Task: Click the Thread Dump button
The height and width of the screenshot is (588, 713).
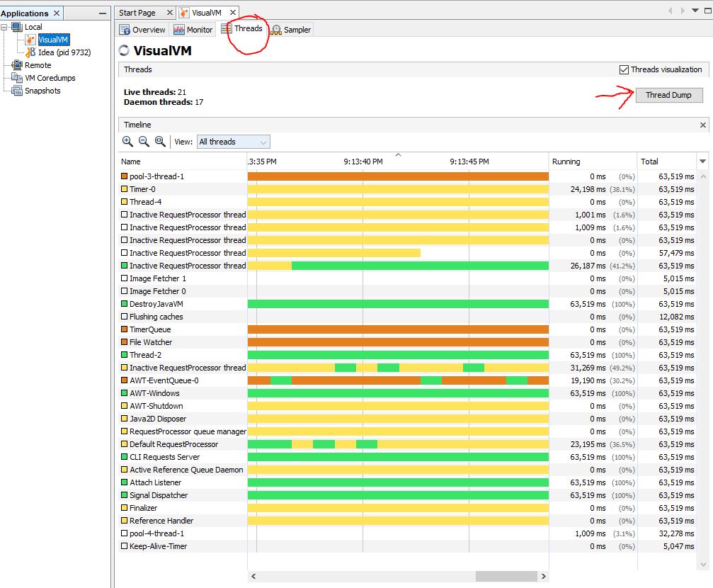Action: click(x=668, y=95)
